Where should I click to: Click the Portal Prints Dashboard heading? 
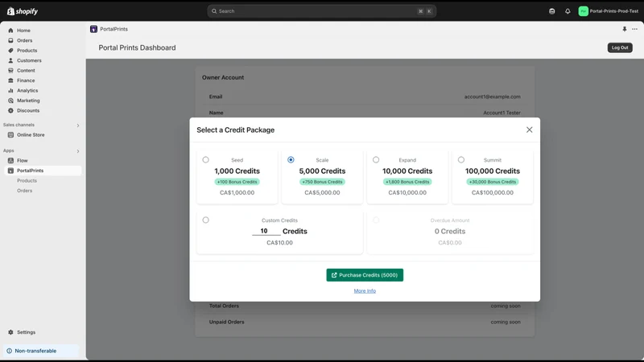point(137,47)
